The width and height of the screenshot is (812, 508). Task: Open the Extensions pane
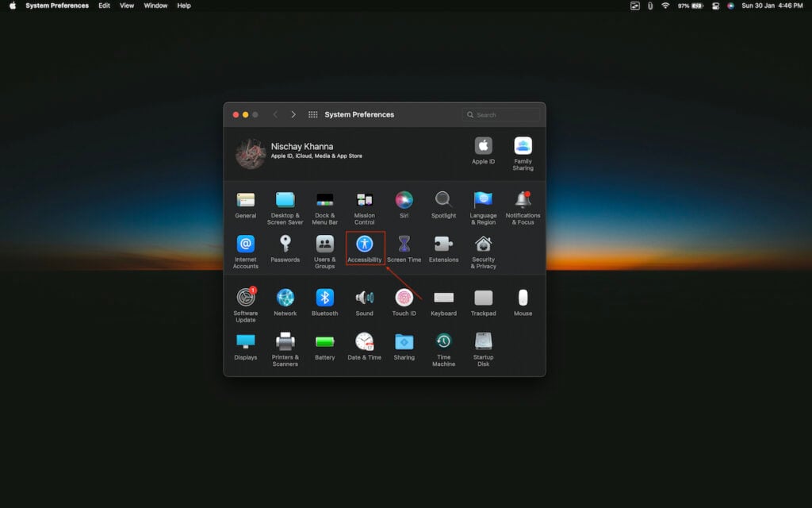(444, 249)
